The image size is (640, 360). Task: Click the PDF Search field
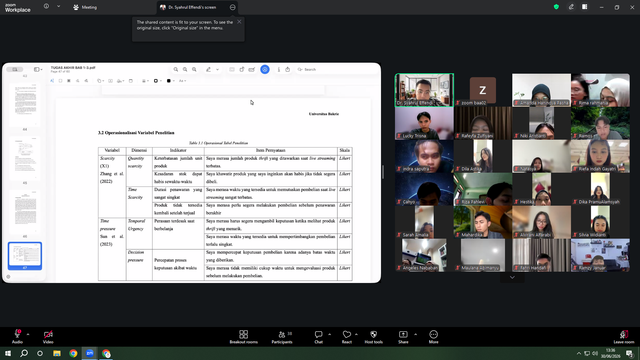(x=337, y=69)
